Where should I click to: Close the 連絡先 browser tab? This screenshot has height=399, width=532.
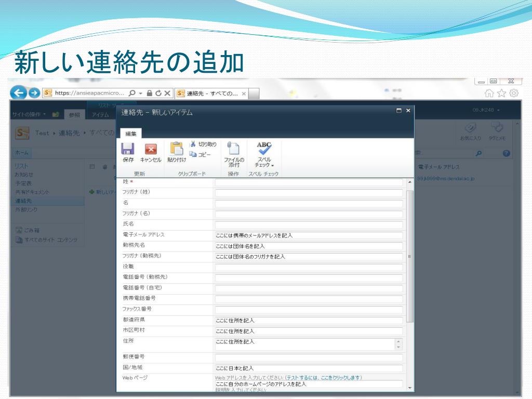pyautogui.click(x=244, y=94)
